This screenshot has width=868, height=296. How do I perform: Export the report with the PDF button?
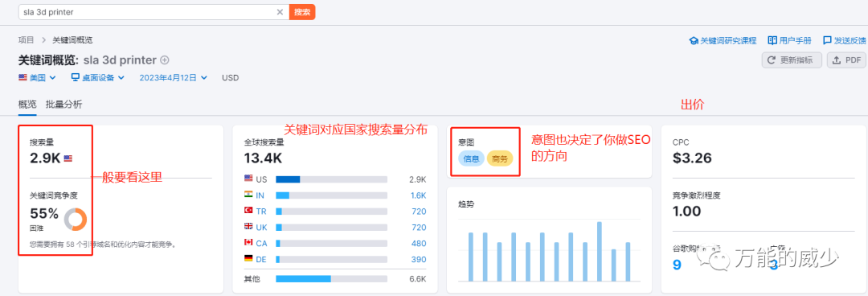(846, 60)
